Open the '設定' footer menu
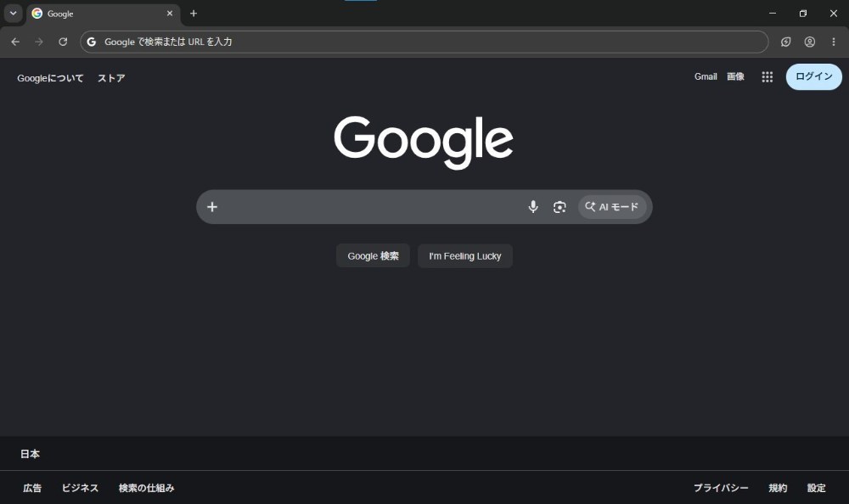 coord(817,488)
